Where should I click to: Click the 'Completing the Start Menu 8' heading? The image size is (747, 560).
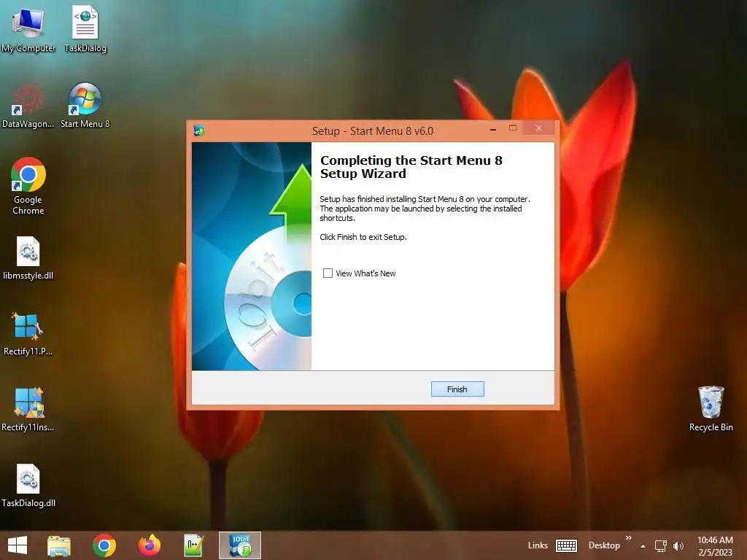(x=411, y=167)
